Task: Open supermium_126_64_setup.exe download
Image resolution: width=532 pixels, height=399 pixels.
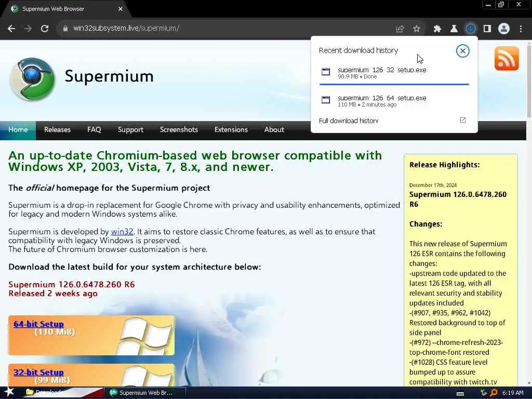Action: tap(394, 101)
